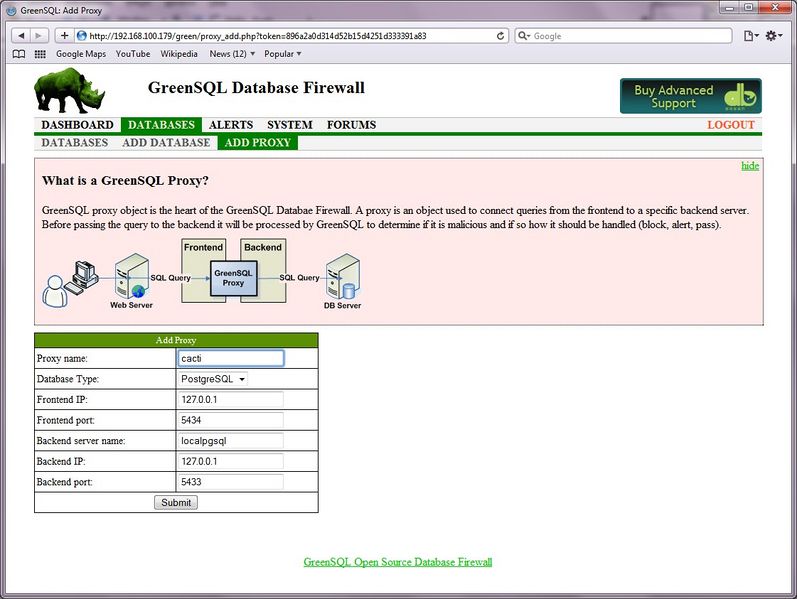This screenshot has width=797, height=599.
Task: Open Top Sites grid icon
Action: coord(40,54)
